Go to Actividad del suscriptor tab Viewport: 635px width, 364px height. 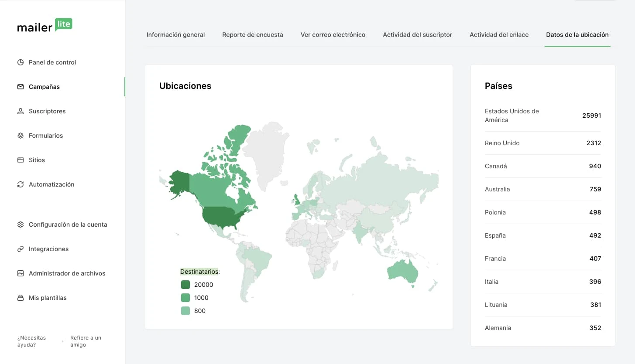tap(417, 35)
